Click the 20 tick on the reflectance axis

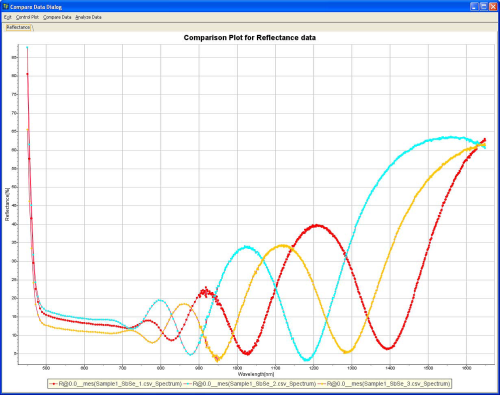pos(14,298)
